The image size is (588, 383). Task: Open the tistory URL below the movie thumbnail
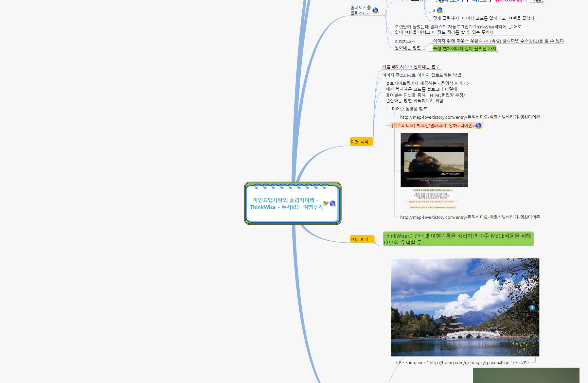pos(470,217)
